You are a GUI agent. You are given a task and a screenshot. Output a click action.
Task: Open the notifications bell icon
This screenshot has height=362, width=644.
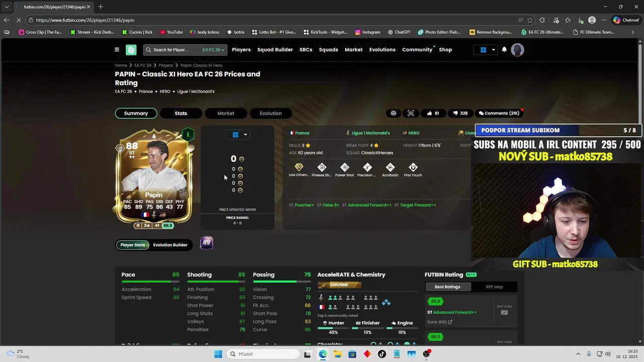pos(504,50)
